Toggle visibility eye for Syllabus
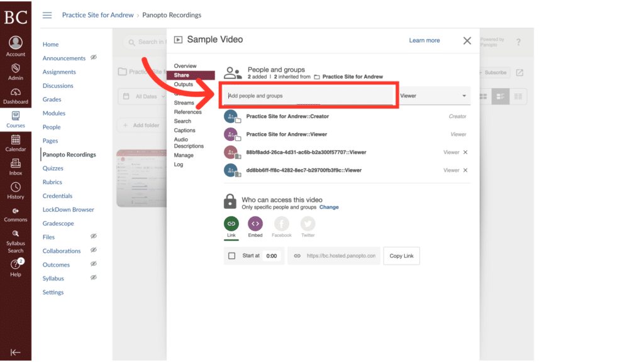The height and width of the screenshot is (362, 644). click(x=94, y=277)
